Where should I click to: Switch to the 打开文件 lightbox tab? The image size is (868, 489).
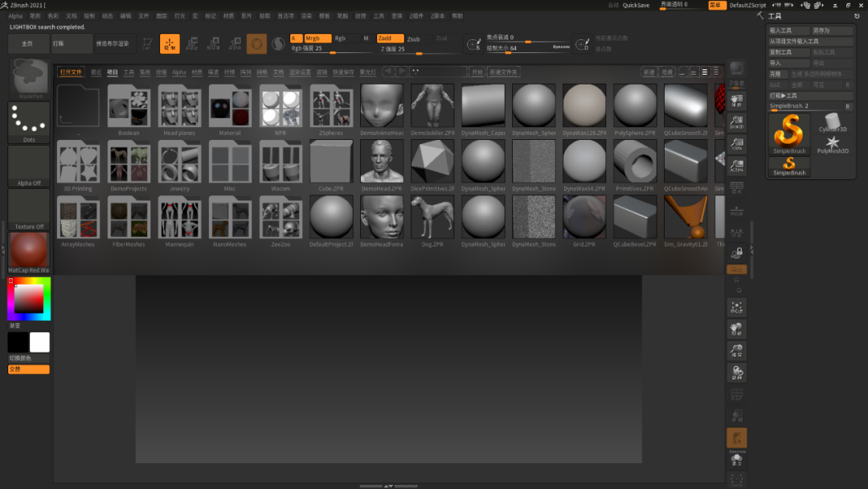coord(71,72)
